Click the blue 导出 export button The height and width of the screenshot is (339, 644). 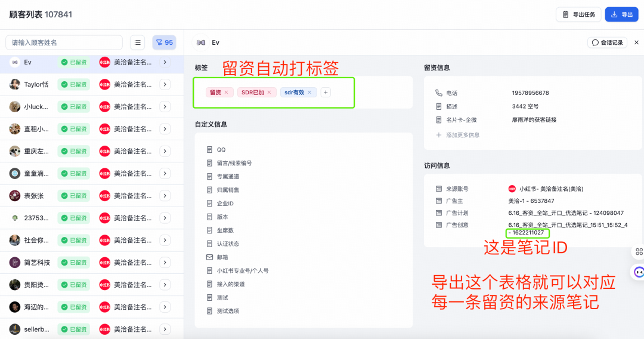(621, 14)
